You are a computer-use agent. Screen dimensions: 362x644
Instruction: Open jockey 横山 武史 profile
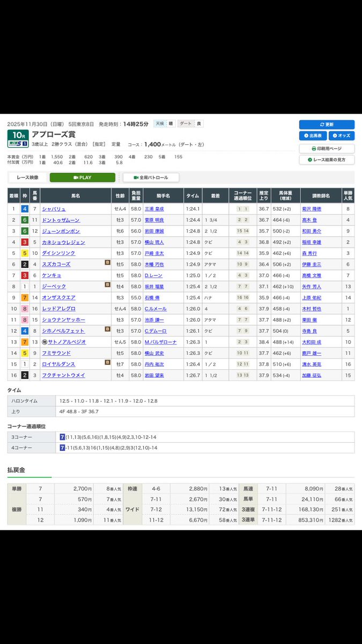(x=154, y=353)
